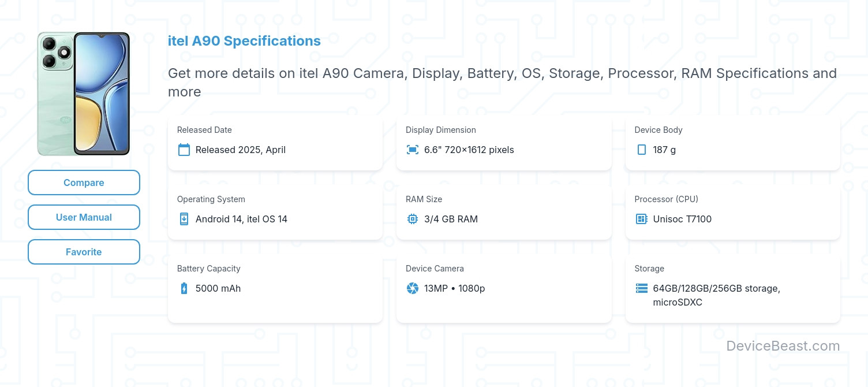
Task: Select the 5000 mAh value
Action: click(218, 288)
